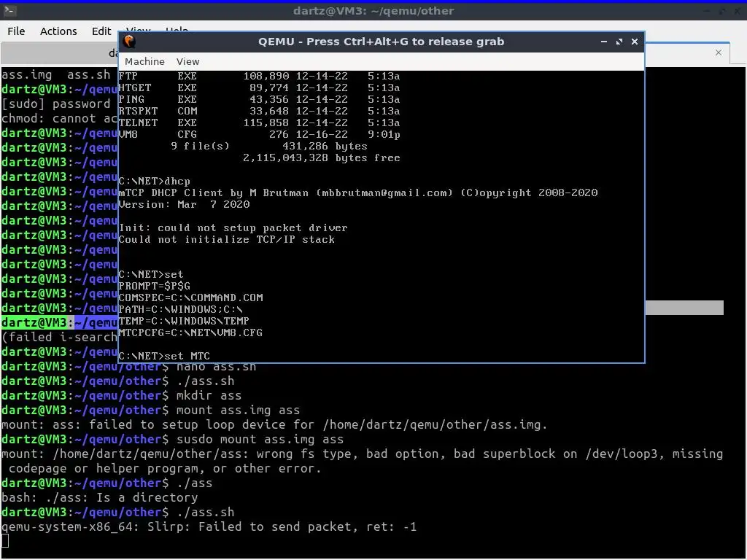Click 'Slirp: Failed to send packet' line
Viewport: 747px width, 560px height.
click(209, 526)
